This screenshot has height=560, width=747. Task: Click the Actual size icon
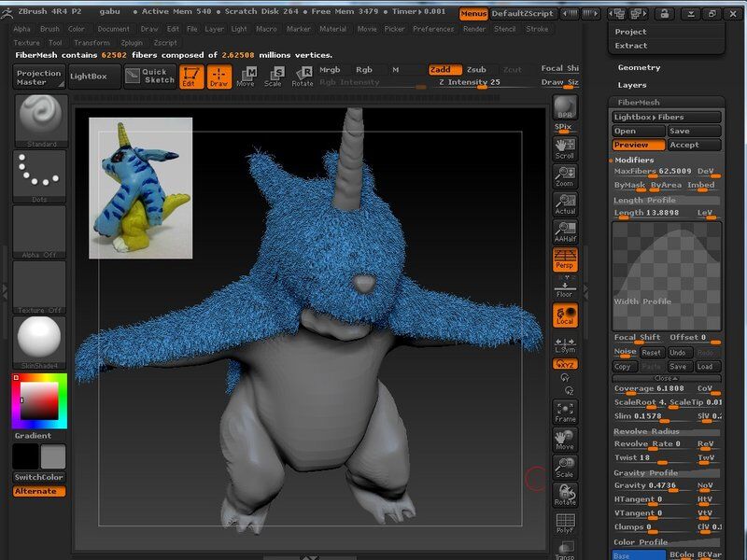pos(565,204)
